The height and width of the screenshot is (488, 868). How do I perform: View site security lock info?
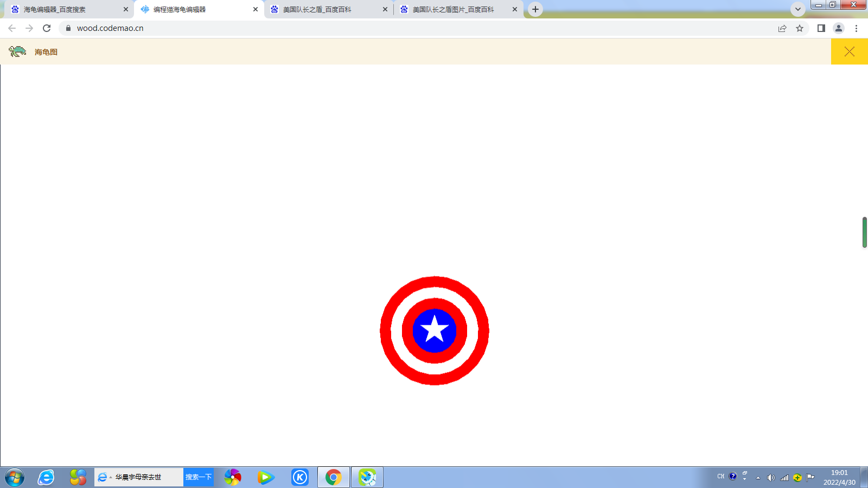click(x=68, y=28)
